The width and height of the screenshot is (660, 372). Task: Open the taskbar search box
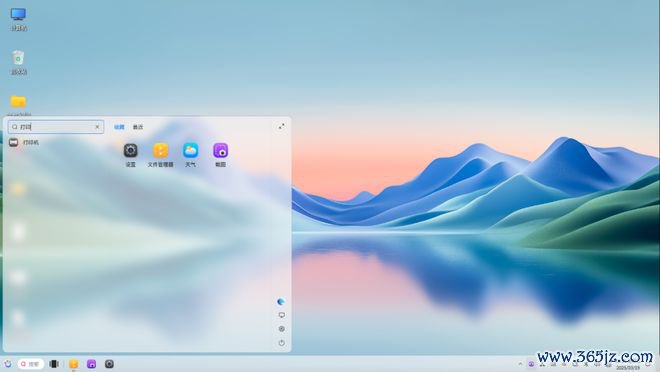click(x=31, y=364)
